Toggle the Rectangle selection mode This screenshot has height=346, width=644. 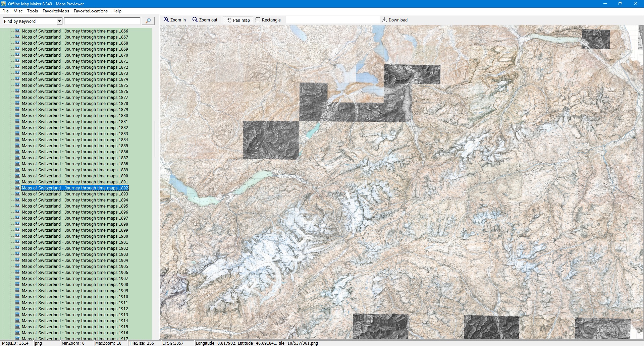[268, 20]
